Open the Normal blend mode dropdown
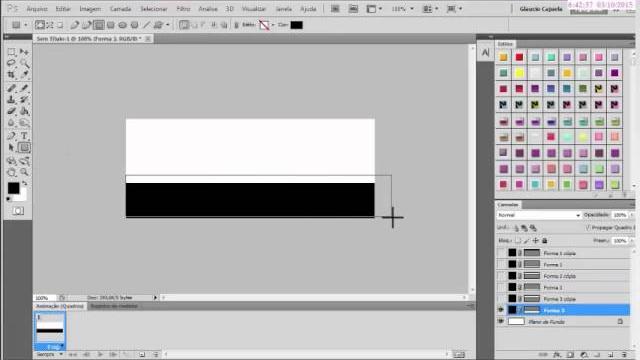 pos(539,215)
